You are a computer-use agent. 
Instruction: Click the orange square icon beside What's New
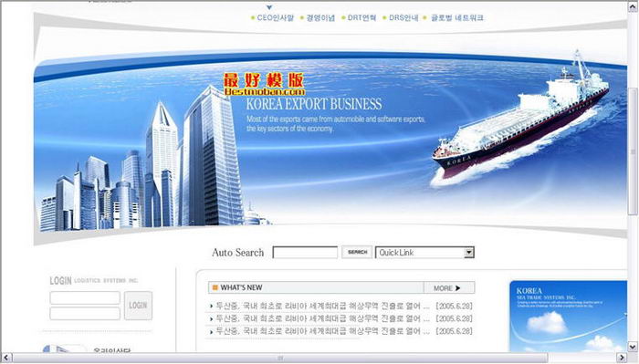215,288
